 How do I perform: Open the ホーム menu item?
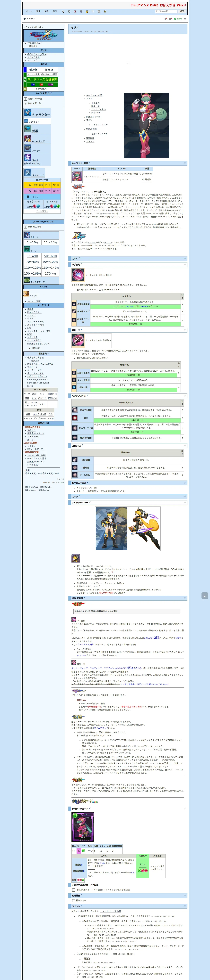(29, 11)
